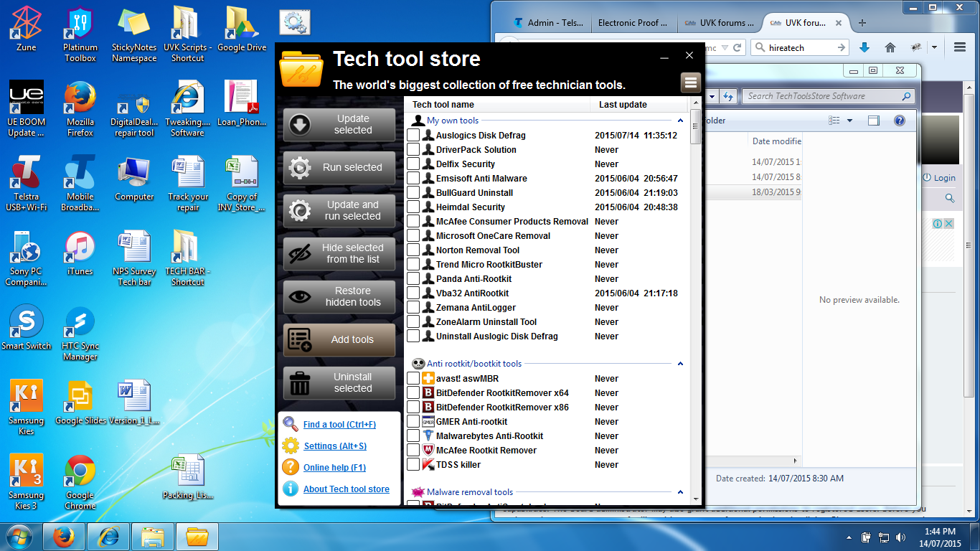980x551 pixels.
Task: Open Online help (F1) link
Action: point(334,468)
